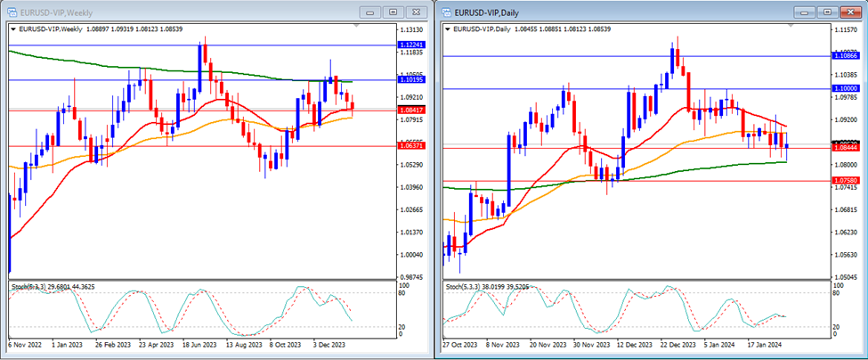Click the chart shift triangle marker in Weekly chart
Image resolution: width=868 pixels, height=360 pixels.
pos(357,26)
